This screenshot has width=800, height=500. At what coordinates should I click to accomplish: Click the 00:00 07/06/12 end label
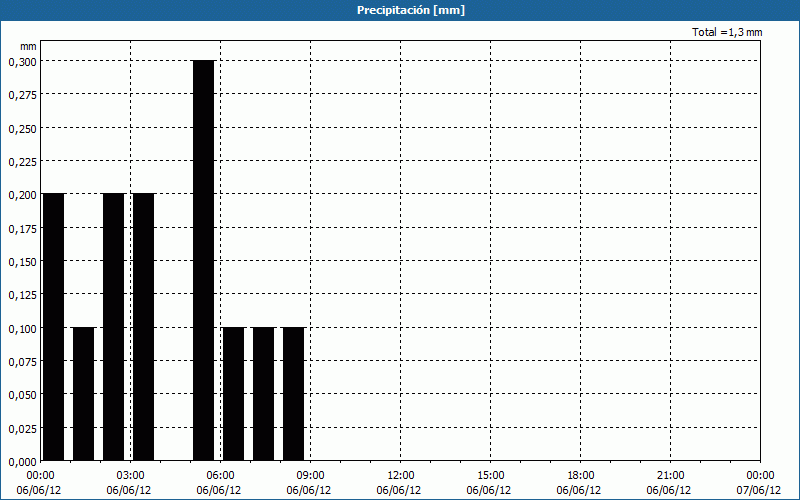pos(758,483)
